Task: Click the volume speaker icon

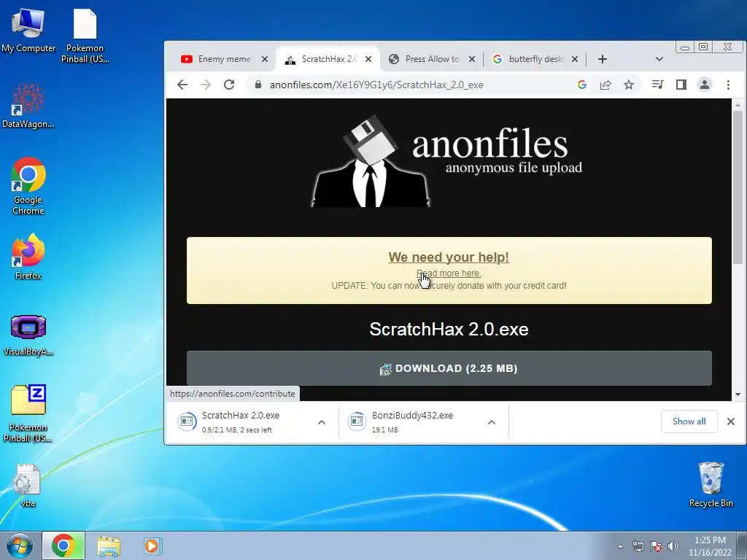Action: [x=673, y=546]
